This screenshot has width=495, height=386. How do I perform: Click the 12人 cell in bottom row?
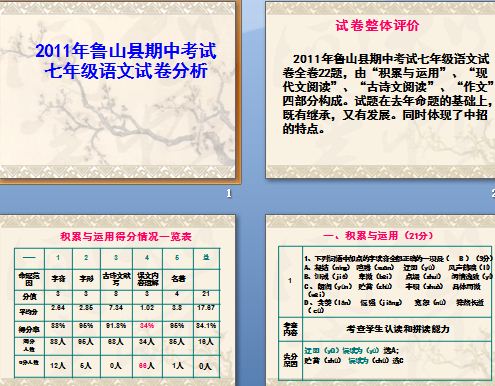pyautogui.click(x=58, y=366)
